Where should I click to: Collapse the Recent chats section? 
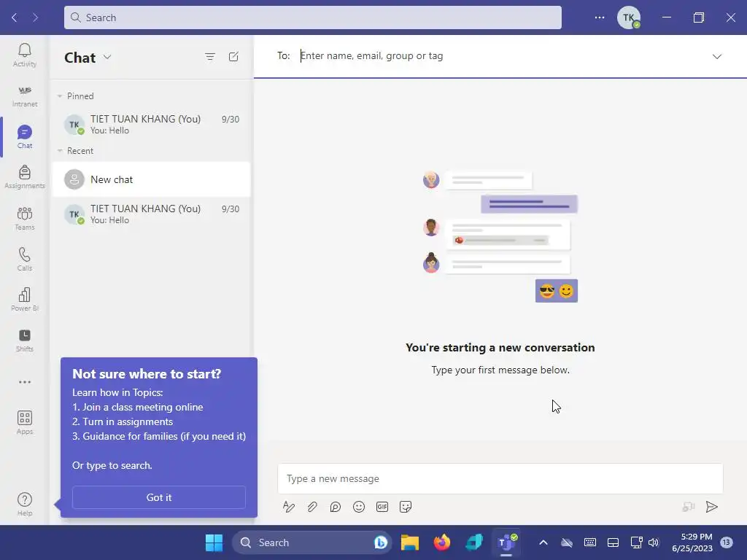(x=60, y=151)
